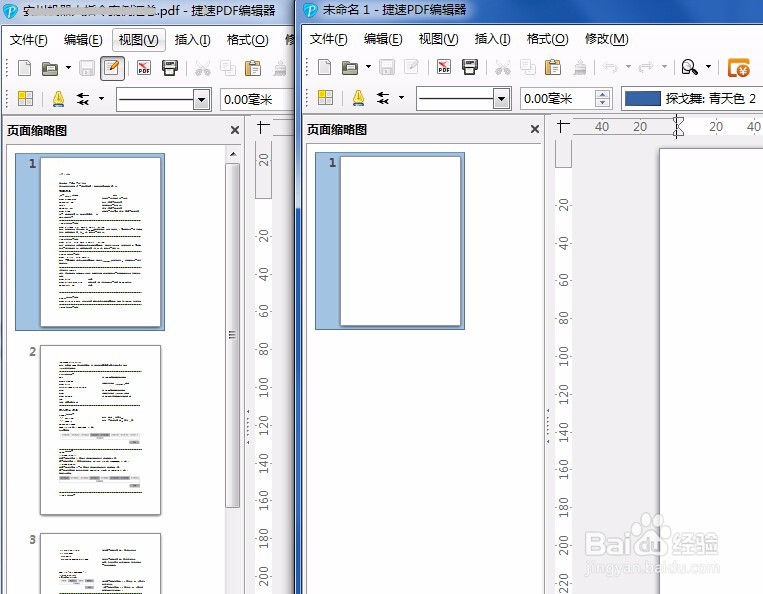Open arrow style dropdown in left window
763x594 pixels.
[x=101, y=99]
